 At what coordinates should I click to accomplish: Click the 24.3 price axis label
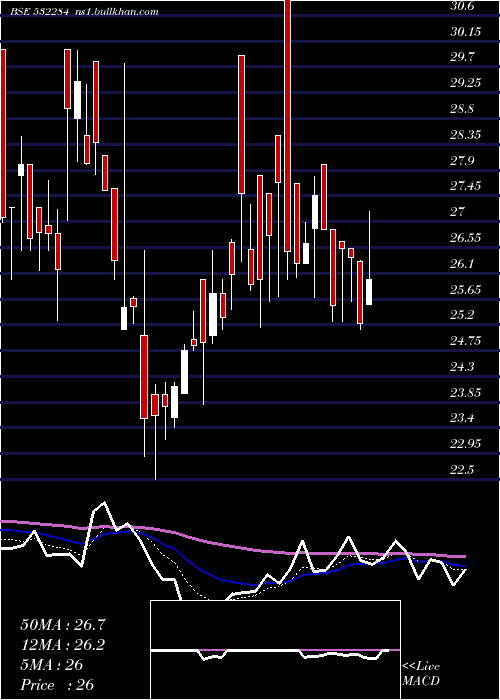click(x=462, y=367)
